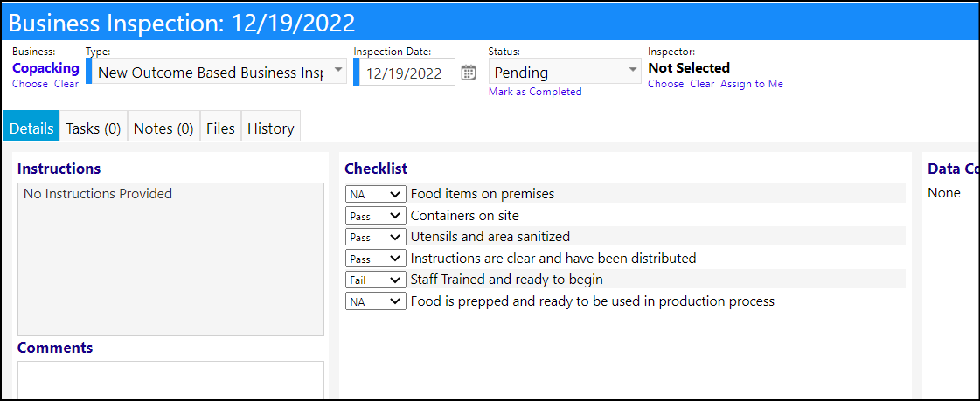Change the Food is prepped result dropdown
The height and width of the screenshot is (401, 980).
coord(375,301)
